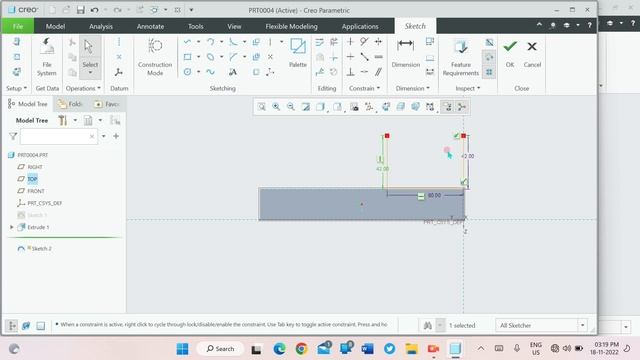Viewport: 640px width, 360px height.
Task: Open File System data source
Action: point(47,57)
